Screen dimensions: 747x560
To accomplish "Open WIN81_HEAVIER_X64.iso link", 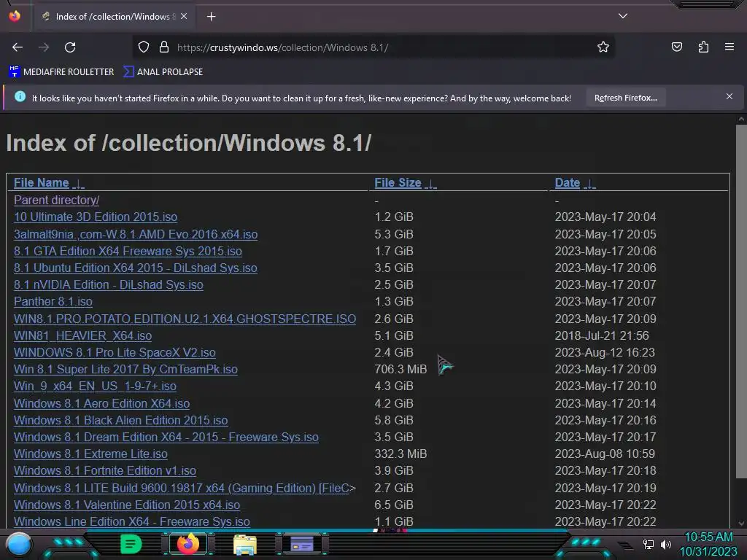I will (83, 335).
